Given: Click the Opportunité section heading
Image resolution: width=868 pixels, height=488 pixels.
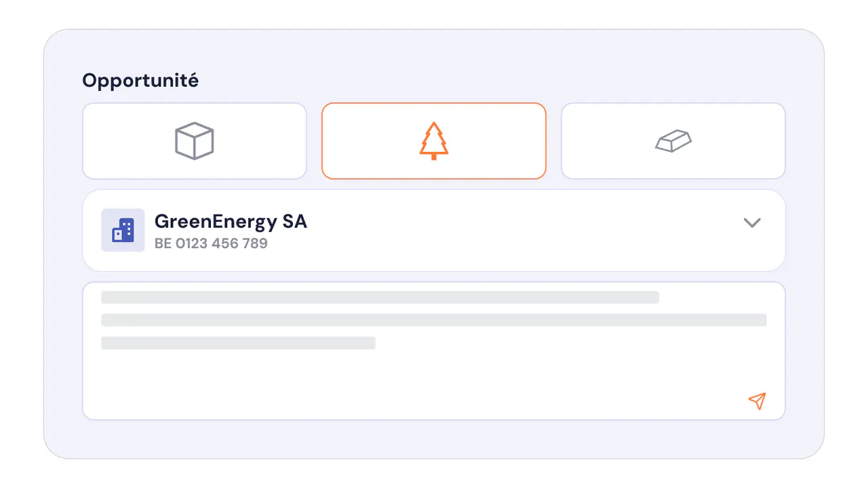Looking at the screenshot, I should point(140,81).
